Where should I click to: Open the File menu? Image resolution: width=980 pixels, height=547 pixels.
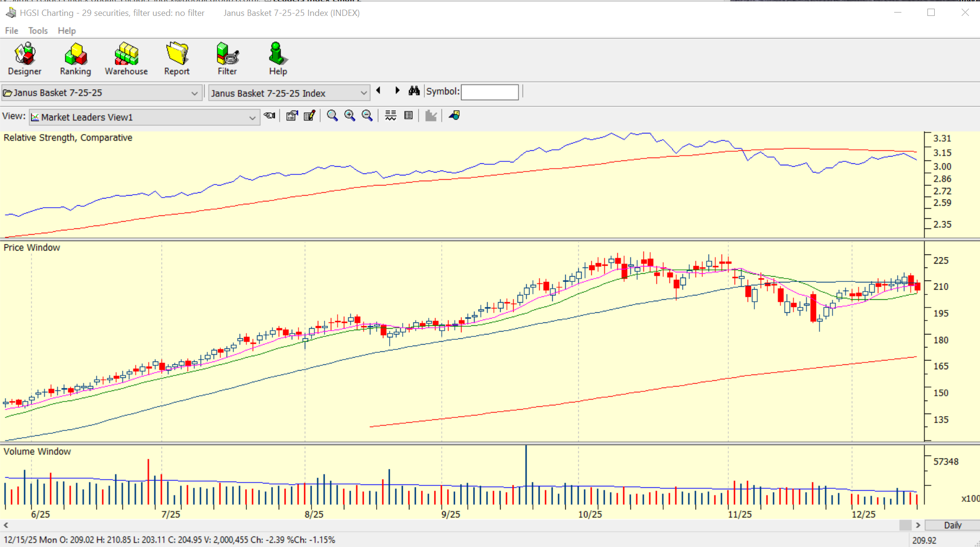12,31
